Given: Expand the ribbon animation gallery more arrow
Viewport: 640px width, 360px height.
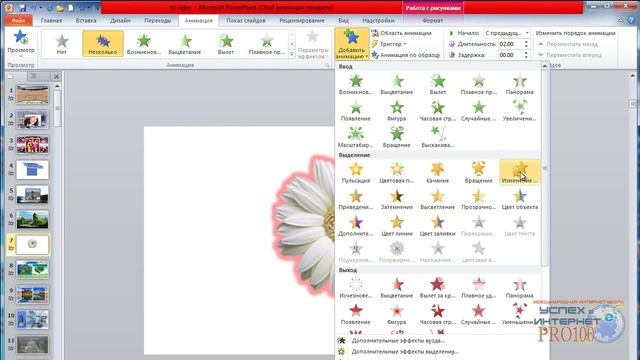Looking at the screenshot, I should coord(292,54).
